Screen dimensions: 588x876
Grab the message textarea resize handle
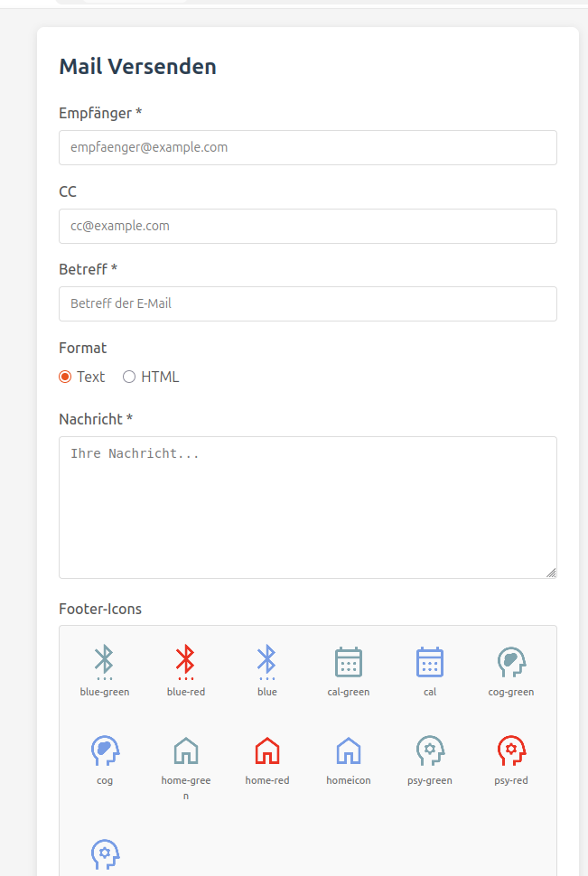pyautogui.click(x=551, y=573)
